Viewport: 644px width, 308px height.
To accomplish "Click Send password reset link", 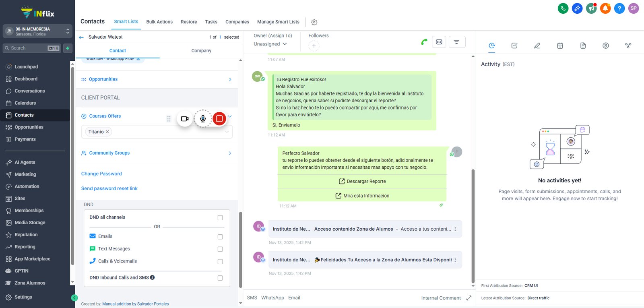I will click(x=109, y=188).
